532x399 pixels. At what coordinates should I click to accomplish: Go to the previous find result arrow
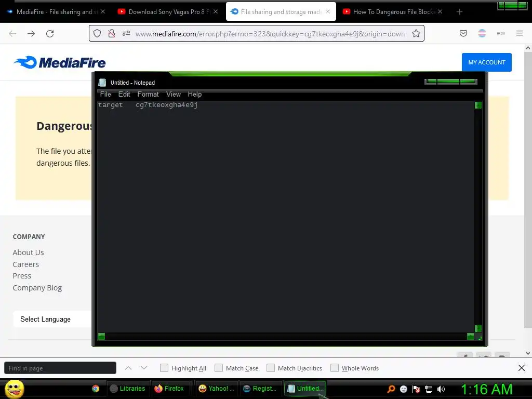click(x=128, y=368)
